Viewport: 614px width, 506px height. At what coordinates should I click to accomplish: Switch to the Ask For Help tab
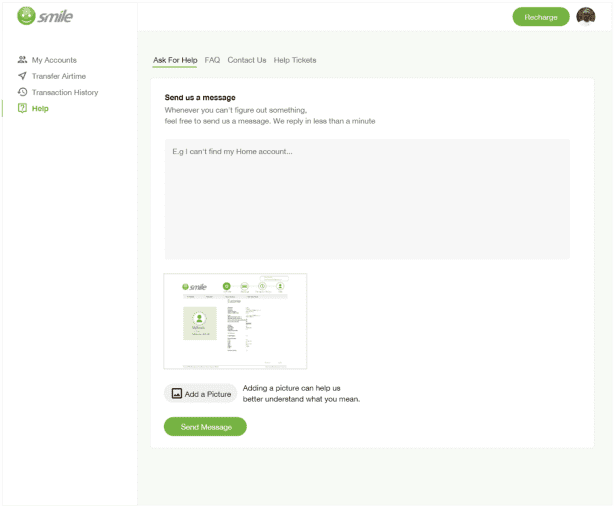[x=175, y=60]
